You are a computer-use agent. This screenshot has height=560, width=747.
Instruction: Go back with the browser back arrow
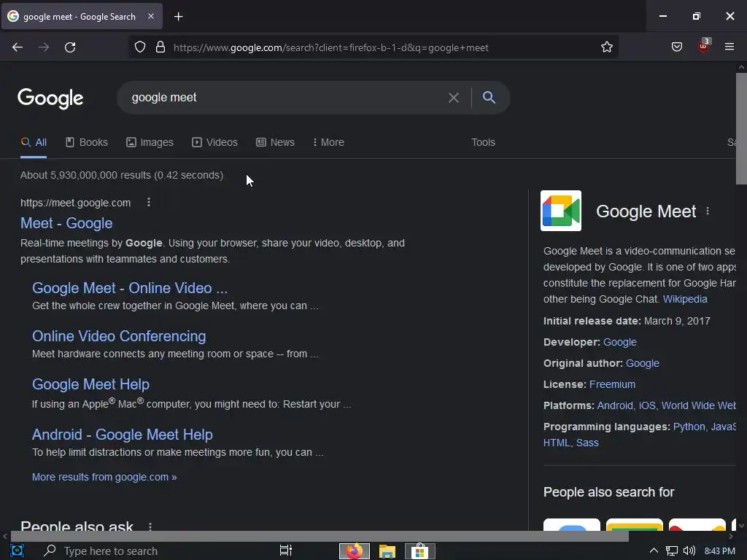click(18, 47)
